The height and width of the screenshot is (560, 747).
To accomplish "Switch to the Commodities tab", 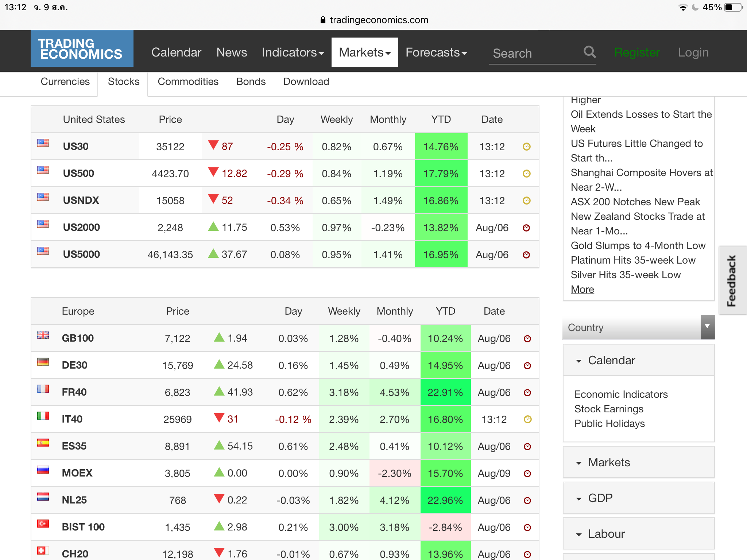I will (x=188, y=82).
